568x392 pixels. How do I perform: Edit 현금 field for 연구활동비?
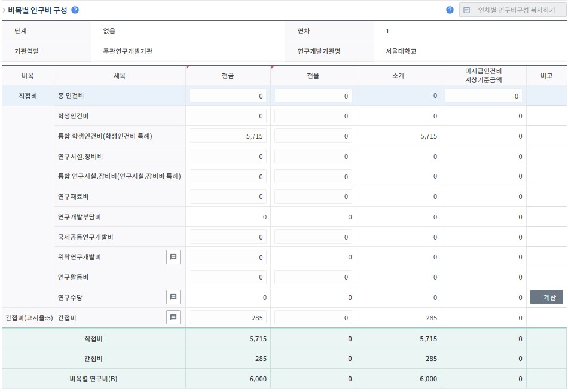point(228,277)
